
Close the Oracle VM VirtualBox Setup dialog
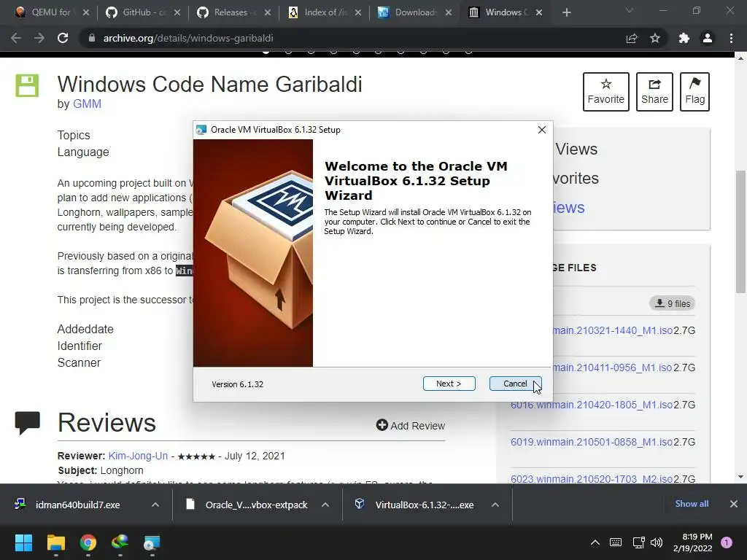coord(542,130)
